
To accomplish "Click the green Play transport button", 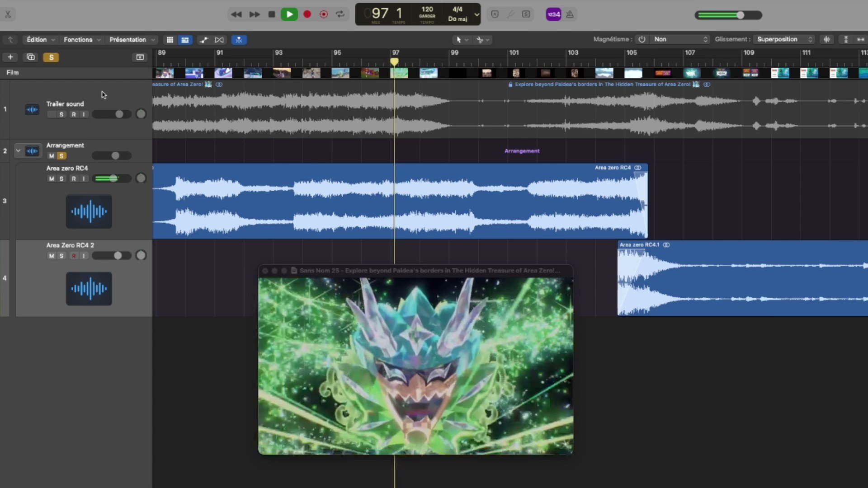I will [289, 14].
